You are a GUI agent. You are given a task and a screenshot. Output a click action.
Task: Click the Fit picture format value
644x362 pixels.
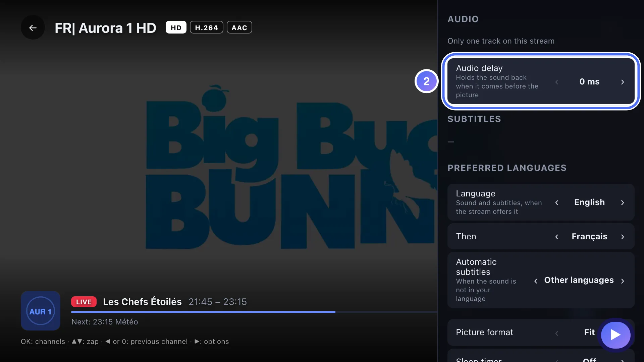pos(589,332)
